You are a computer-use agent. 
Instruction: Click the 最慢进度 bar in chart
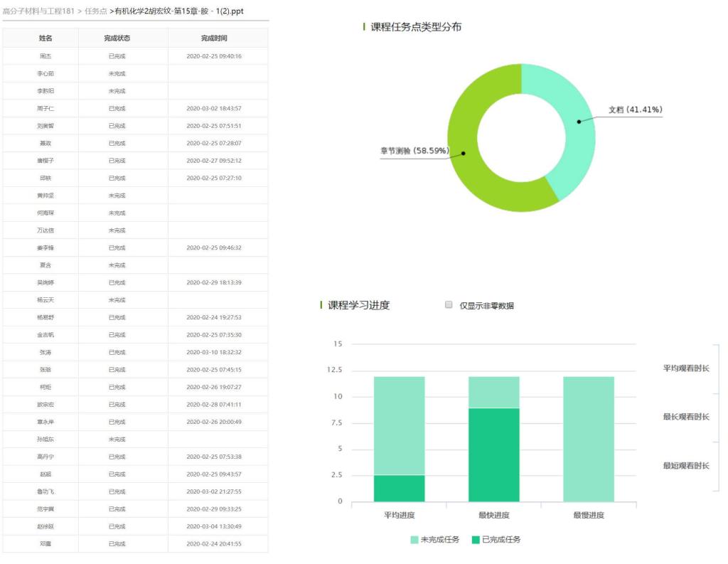pos(588,439)
